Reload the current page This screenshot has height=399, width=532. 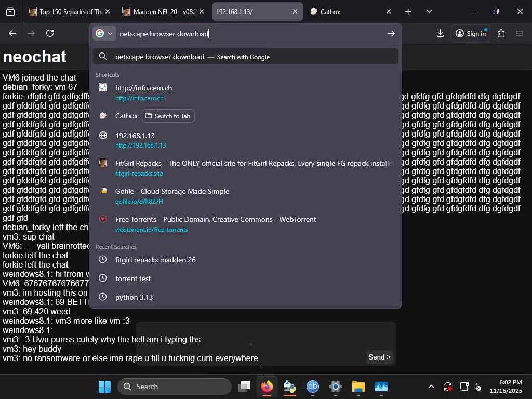50,33
